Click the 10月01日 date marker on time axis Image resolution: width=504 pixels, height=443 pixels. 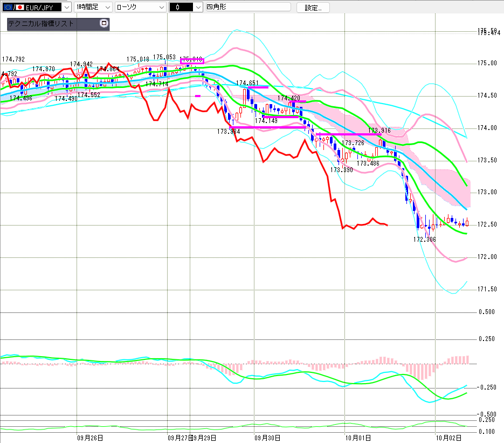pos(357,438)
